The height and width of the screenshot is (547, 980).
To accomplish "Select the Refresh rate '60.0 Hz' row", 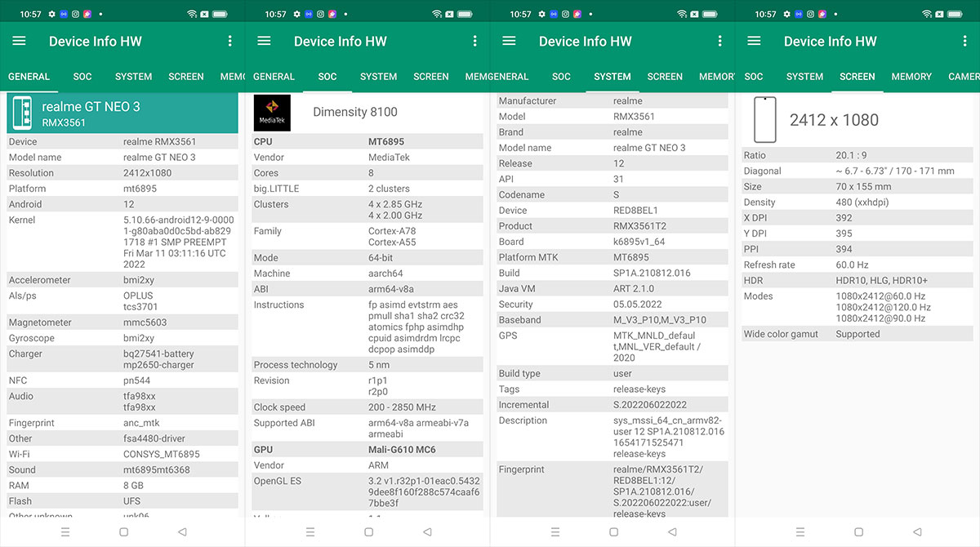I will coord(857,265).
